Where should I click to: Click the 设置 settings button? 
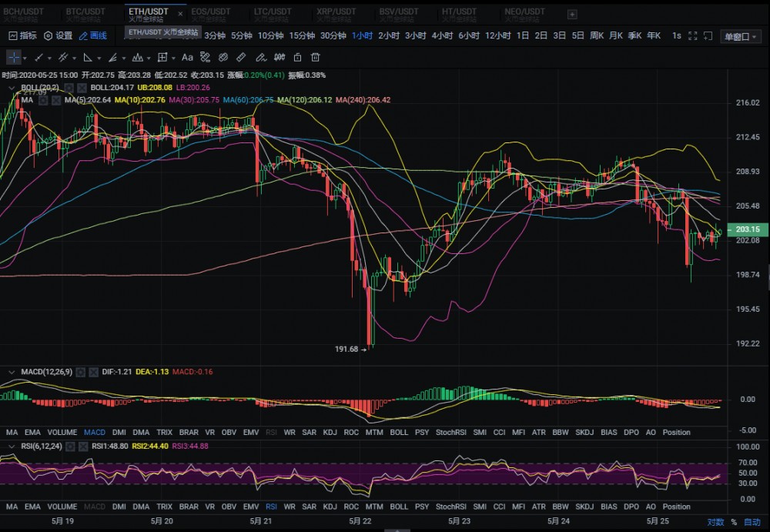coord(58,35)
